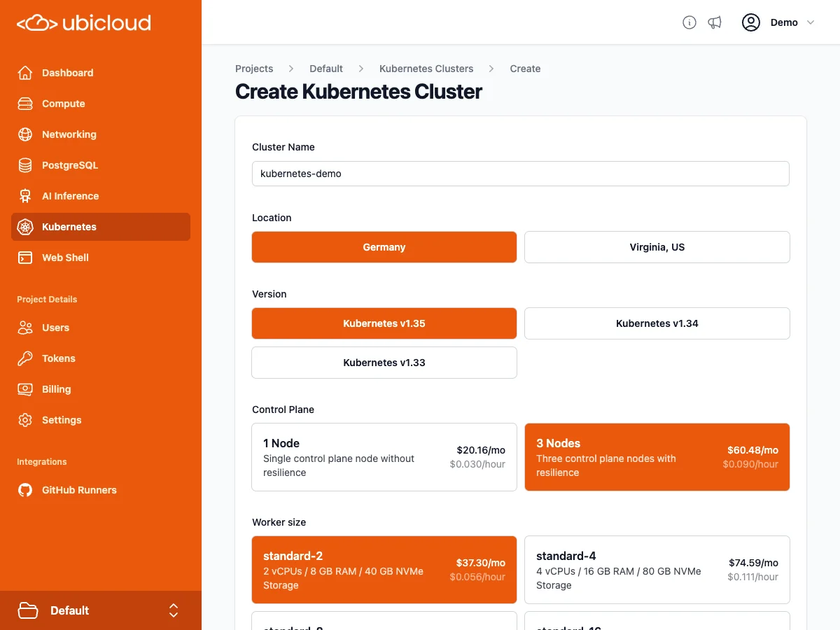This screenshot has height=630, width=840.
Task: Choose Kubernetes v1.33 version
Action: click(x=384, y=363)
